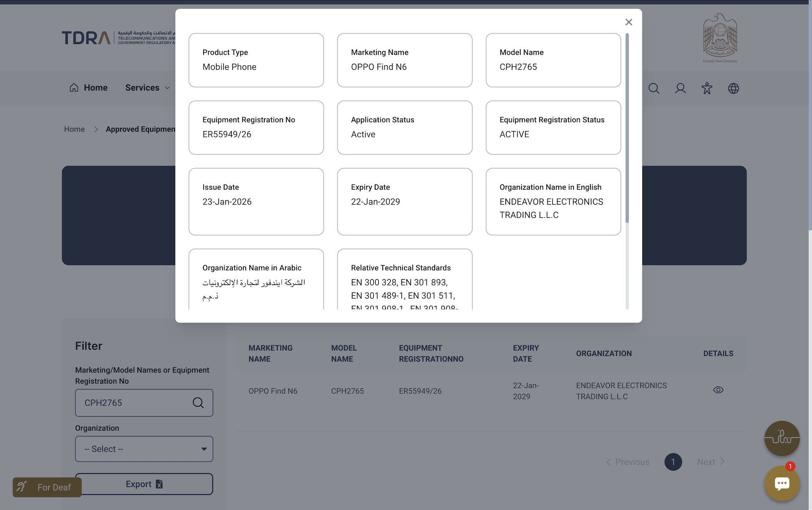Image resolution: width=812 pixels, height=510 pixels.
Task: Expand the Organization select dropdown
Action: (144, 449)
